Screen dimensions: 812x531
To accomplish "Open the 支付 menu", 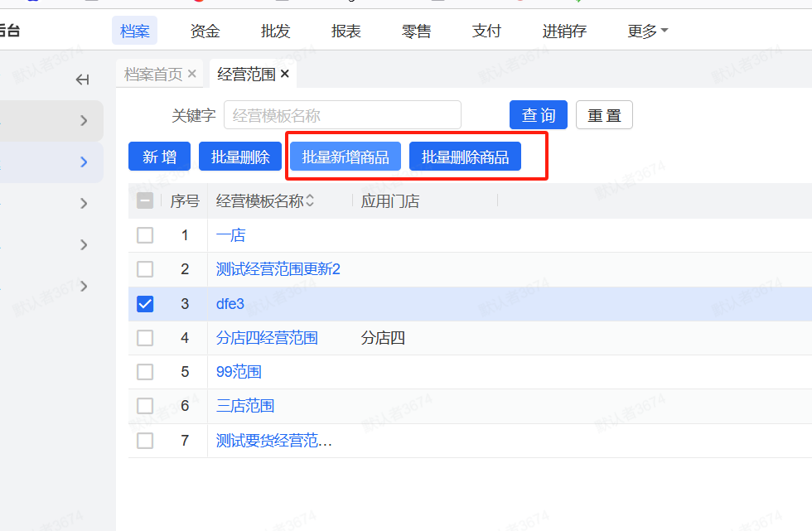I will [x=487, y=31].
